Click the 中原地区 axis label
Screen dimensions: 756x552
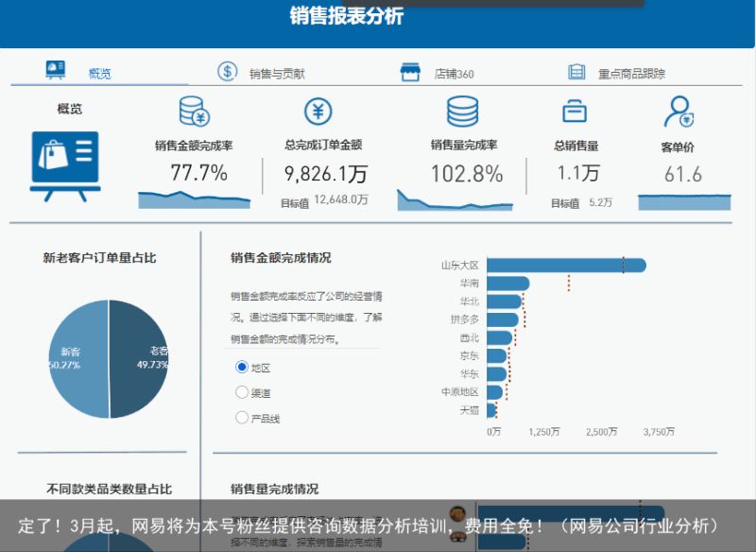[460, 392]
